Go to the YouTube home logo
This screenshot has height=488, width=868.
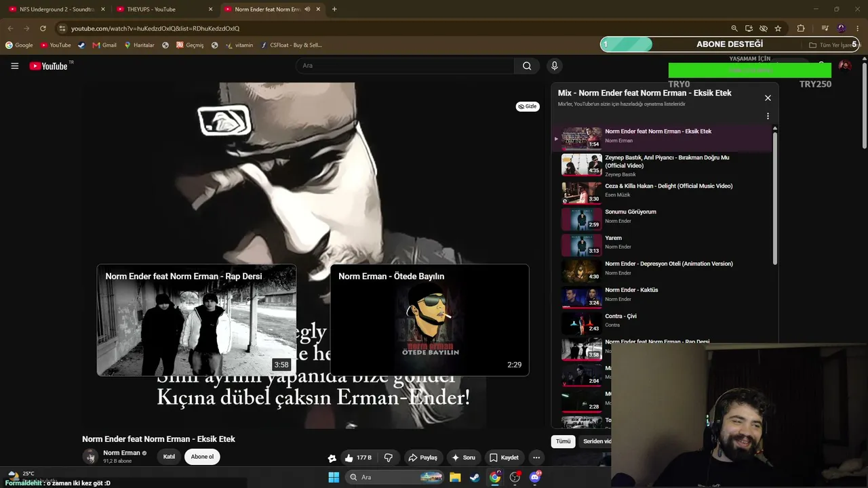(49, 66)
